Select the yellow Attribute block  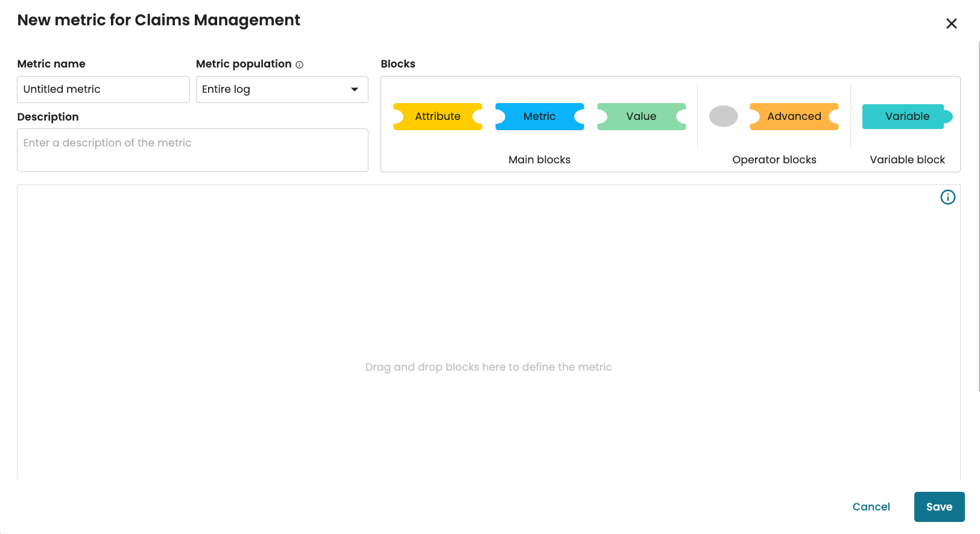pyautogui.click(x=438, y=116)
